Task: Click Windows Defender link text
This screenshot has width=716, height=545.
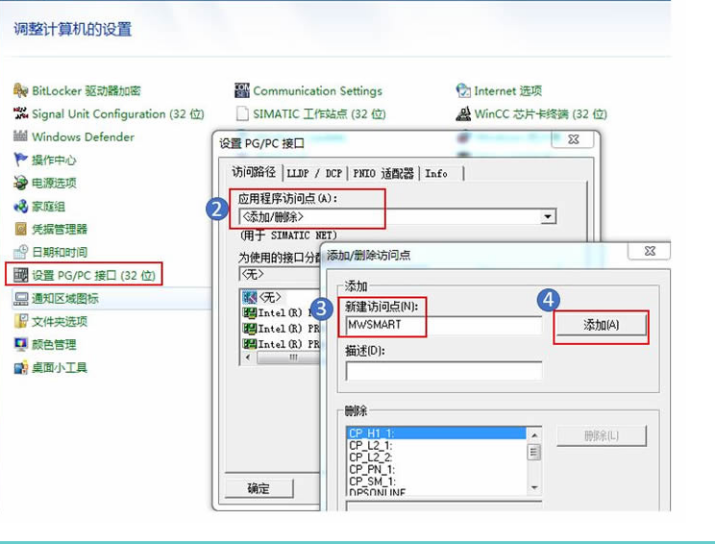Action: pos(83,136)
